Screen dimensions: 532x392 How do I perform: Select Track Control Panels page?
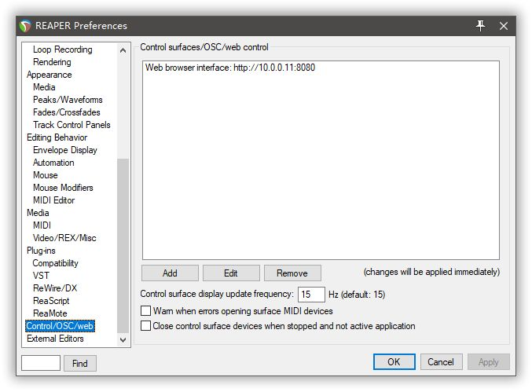pyautogui.click(x=72, y=125)
